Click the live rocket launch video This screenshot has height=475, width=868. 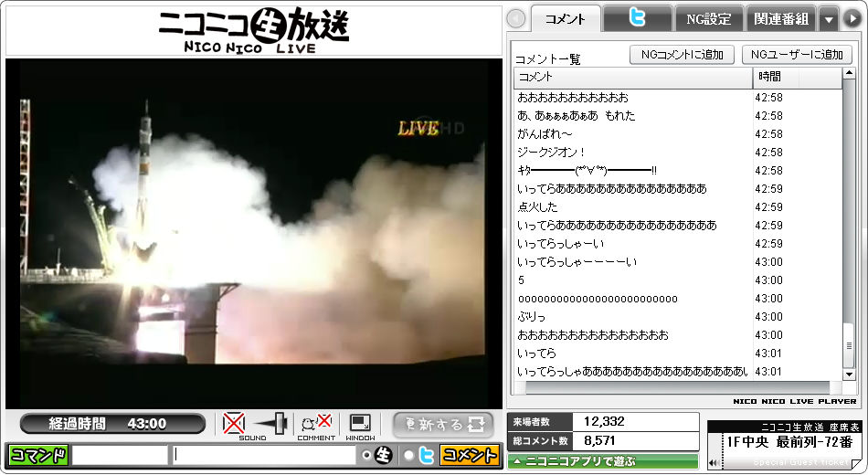[x=253, y=233]
